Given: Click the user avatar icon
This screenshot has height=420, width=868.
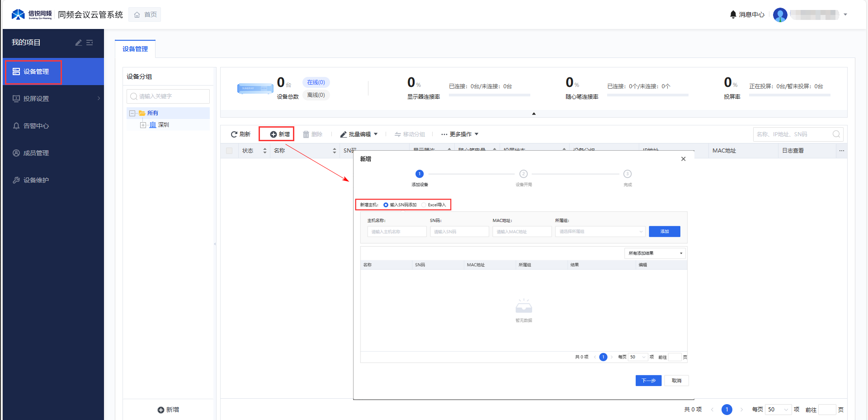Looking at the screenshot, I should point(780,15).
